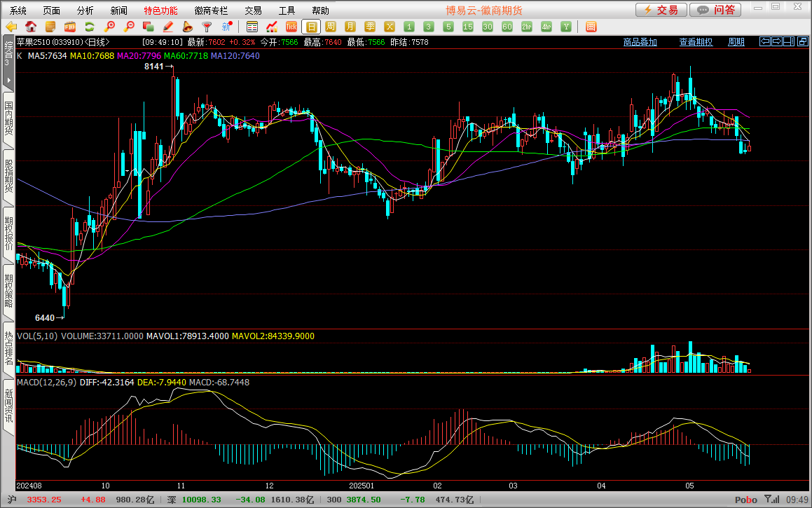Click the red-green overlapping squares icon
This screenshot has width=812, height=508.
tap(148, 27)
